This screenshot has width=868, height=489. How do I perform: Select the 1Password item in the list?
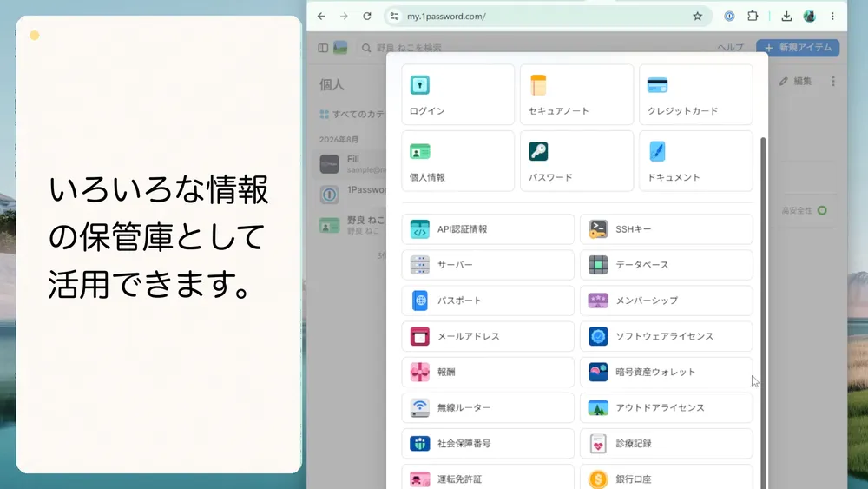pos(351,195)
